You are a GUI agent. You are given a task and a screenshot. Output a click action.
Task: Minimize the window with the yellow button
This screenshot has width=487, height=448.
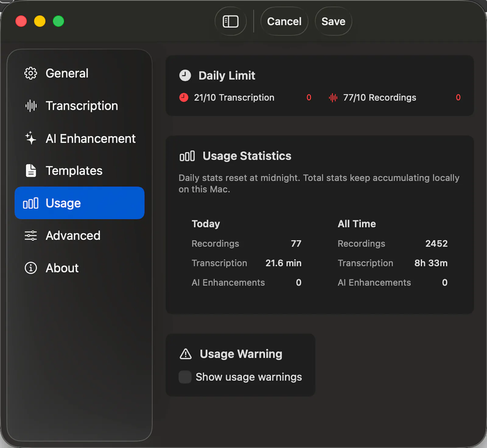[x=40, y=21]
